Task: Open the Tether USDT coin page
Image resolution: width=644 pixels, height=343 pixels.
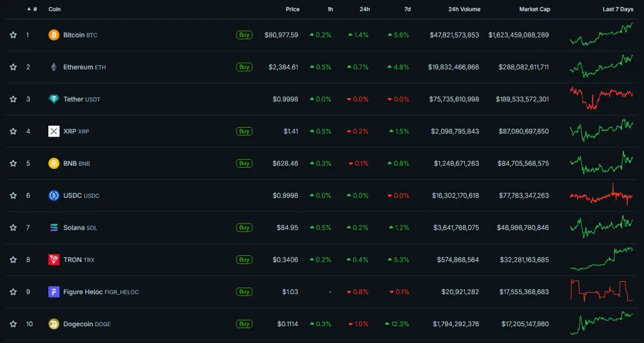Action: [x=81, y=99]
